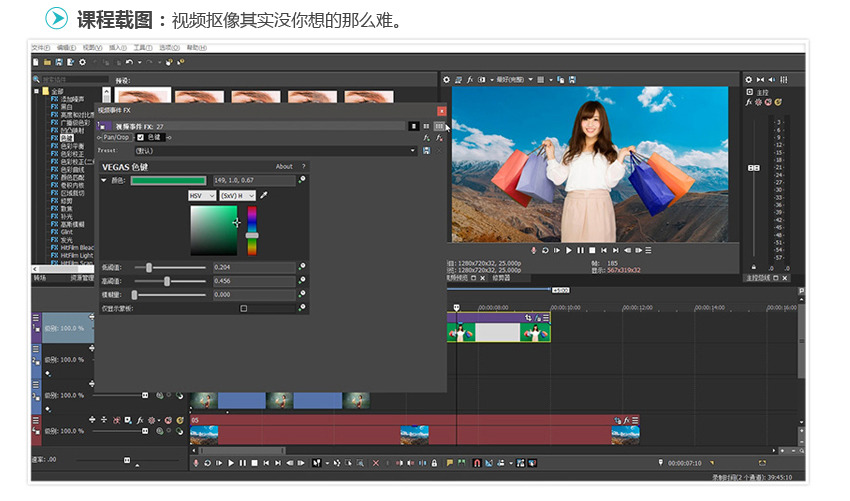
Task: Open Project Properties gear in main toolbar
Action: (x=82, y=62)
